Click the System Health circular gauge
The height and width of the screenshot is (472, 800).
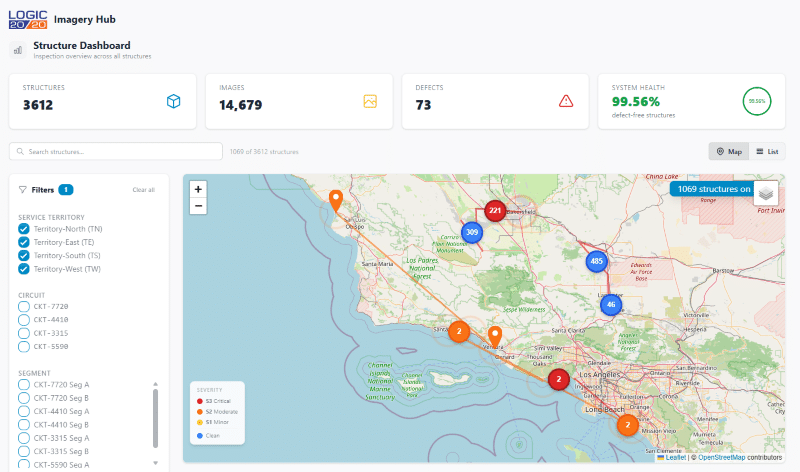pyautogui.click(x=757, y=101)
